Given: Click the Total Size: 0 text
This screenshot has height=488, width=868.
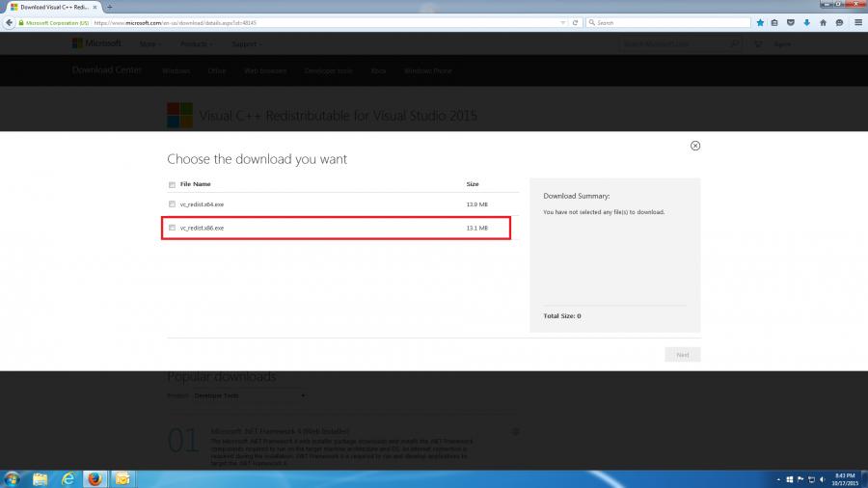Looking at the screenshot, I should pyautogui.click(x=562, y=316).
